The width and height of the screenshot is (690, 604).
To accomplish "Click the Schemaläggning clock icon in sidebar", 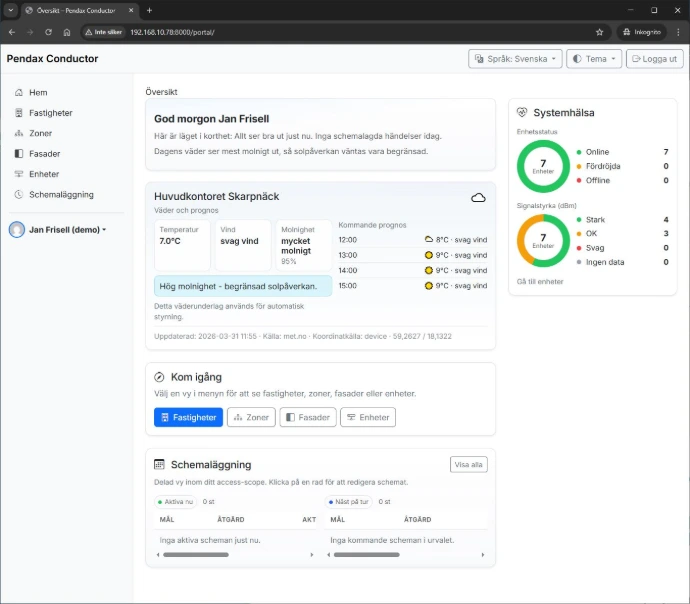I will click(18, 195).
